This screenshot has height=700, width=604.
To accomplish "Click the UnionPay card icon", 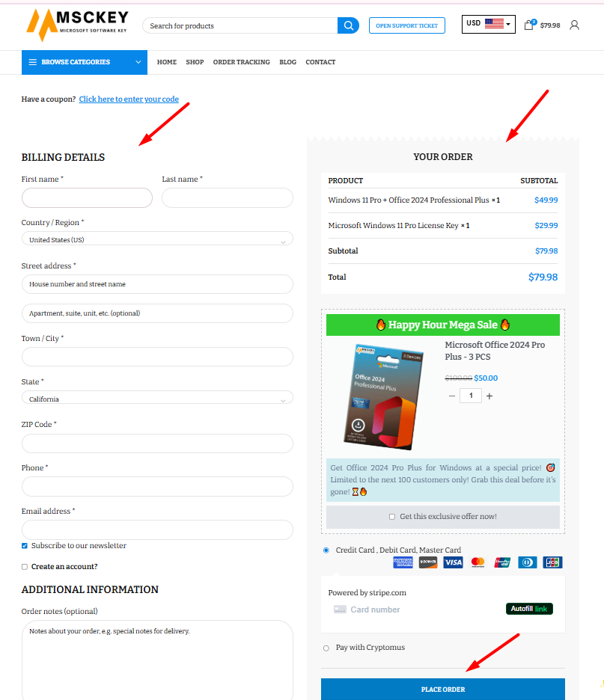I will [503, 562].
